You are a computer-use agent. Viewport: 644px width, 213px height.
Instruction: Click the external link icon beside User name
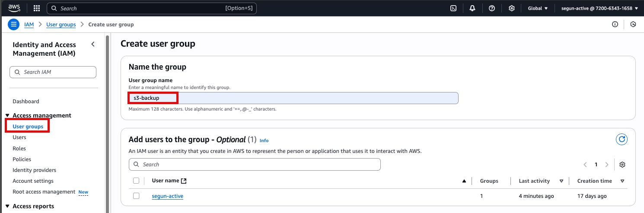pos(184,181)
